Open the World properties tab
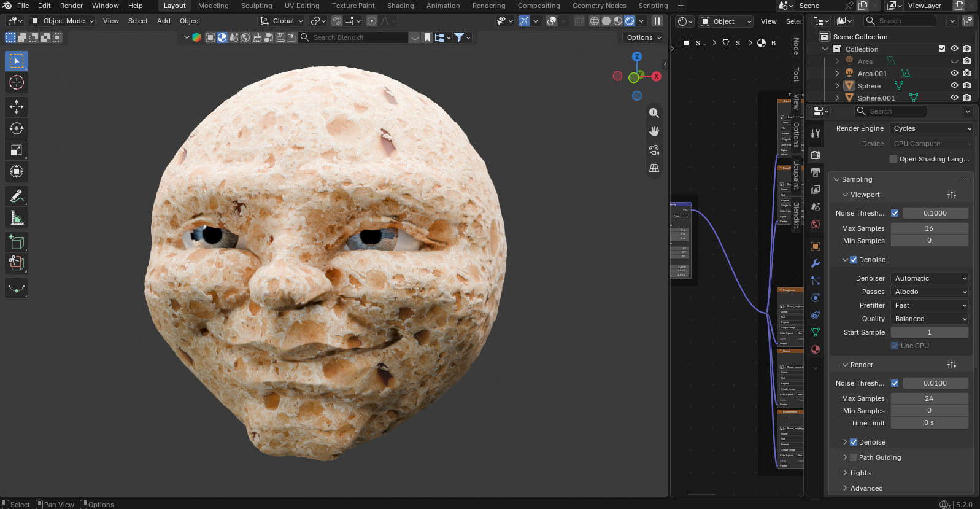This screenshot has width=980, height=509. pos(816,224)
